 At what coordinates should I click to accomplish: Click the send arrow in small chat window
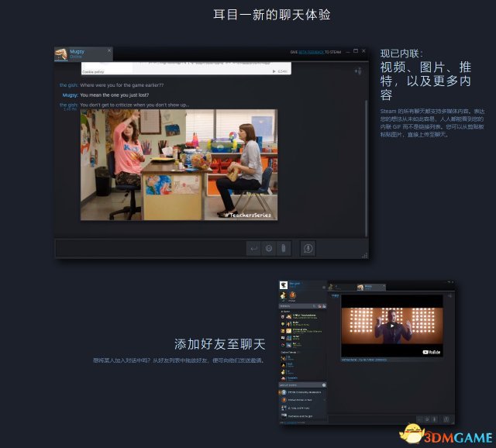coord(420,419)
